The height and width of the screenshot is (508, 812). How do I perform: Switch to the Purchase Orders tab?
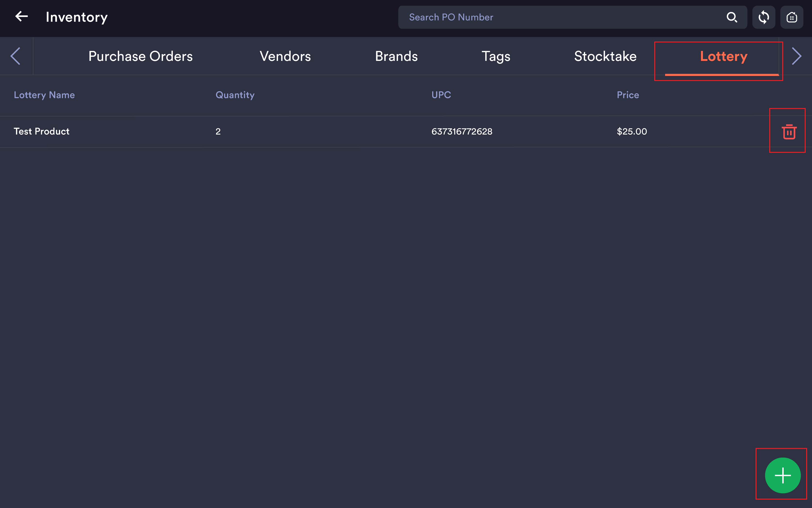(x=141, y=56)
